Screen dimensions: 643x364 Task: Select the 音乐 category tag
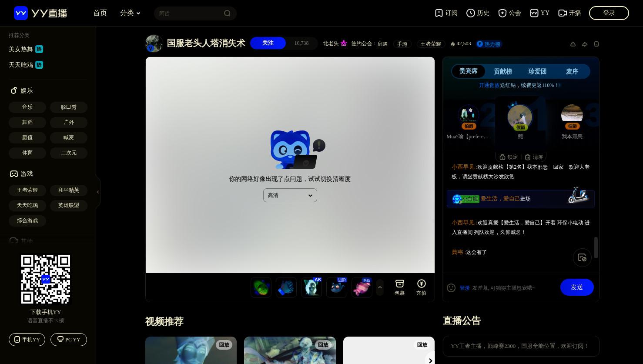pyautogui.click(x=27, y=107)
